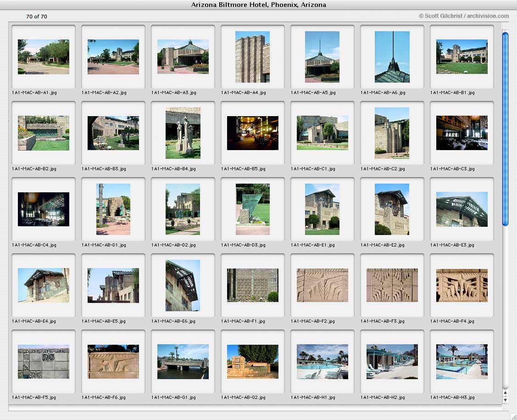The height and width of the screenshot is (420, 517).
Task: Open thumbnail 1A1-MAC-AB-E5.jpg
Action: click(113, 286)
